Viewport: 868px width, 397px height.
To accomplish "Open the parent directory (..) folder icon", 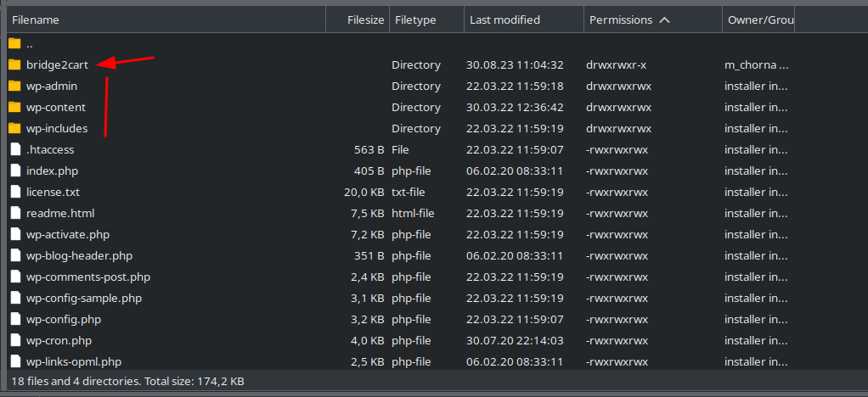I will pyautogui.click(x=15, y=43).
